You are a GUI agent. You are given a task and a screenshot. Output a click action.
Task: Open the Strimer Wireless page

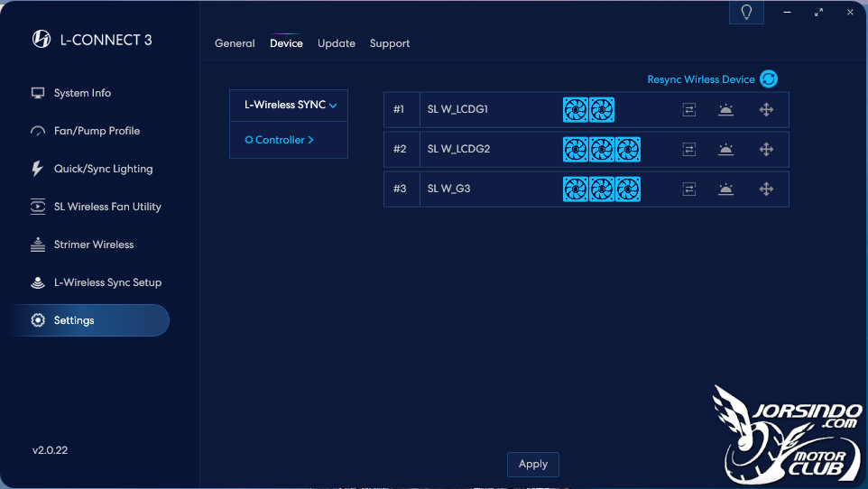pos(94,244)
